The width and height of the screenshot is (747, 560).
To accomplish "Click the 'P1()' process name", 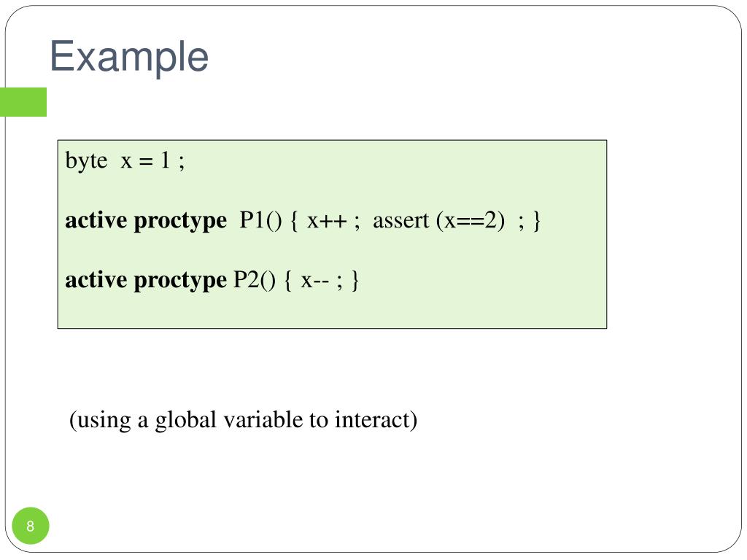I will 260,220.
